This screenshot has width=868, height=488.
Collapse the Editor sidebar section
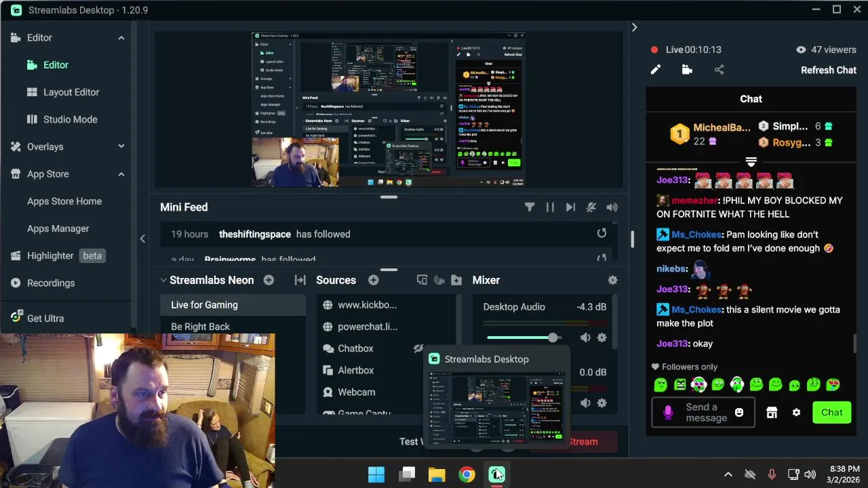point(121,38)
